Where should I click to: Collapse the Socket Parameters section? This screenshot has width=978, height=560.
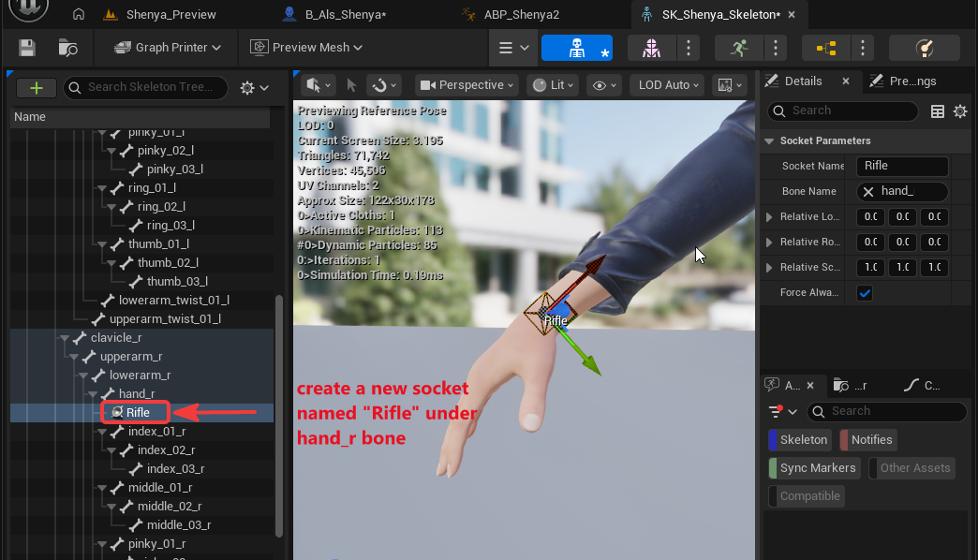(769, 140)
